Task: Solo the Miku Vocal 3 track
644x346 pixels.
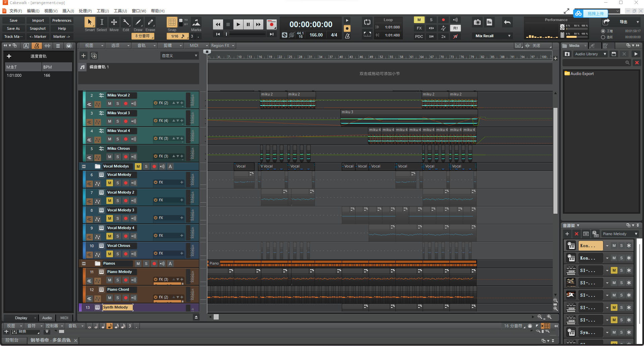Action: tap(118, 121)
